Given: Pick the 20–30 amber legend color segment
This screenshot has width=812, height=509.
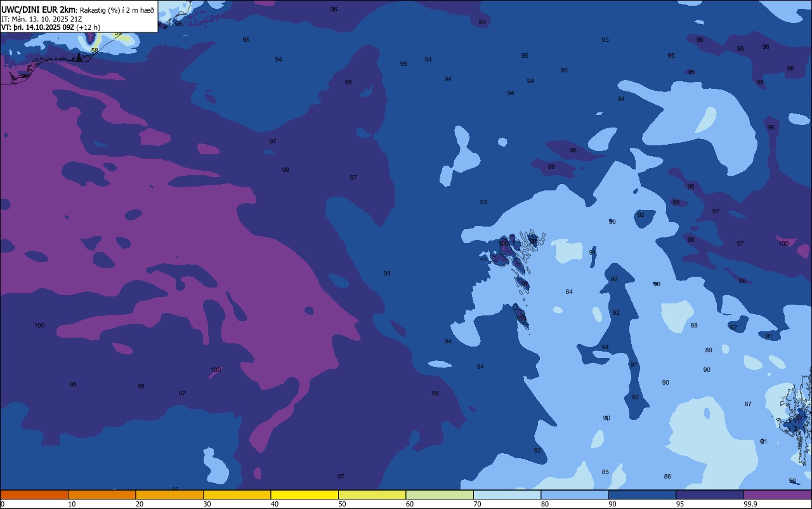Looking at the screenshot, I should (169, 494).
